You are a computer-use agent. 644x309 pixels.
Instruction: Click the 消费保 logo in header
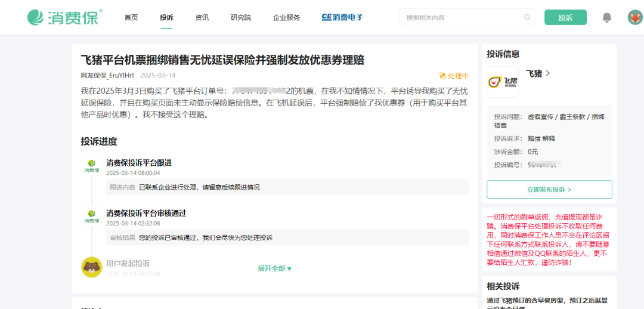click(64, 17)
